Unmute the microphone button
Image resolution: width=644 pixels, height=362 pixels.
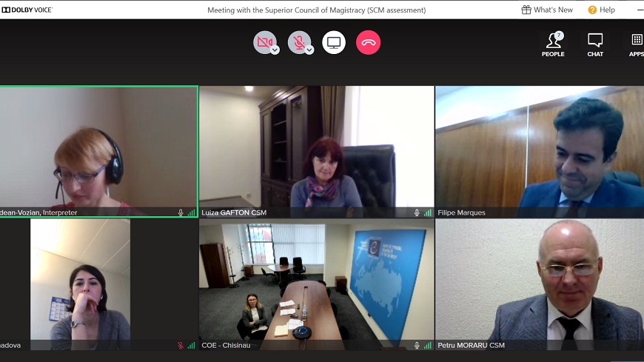point(299,42)
